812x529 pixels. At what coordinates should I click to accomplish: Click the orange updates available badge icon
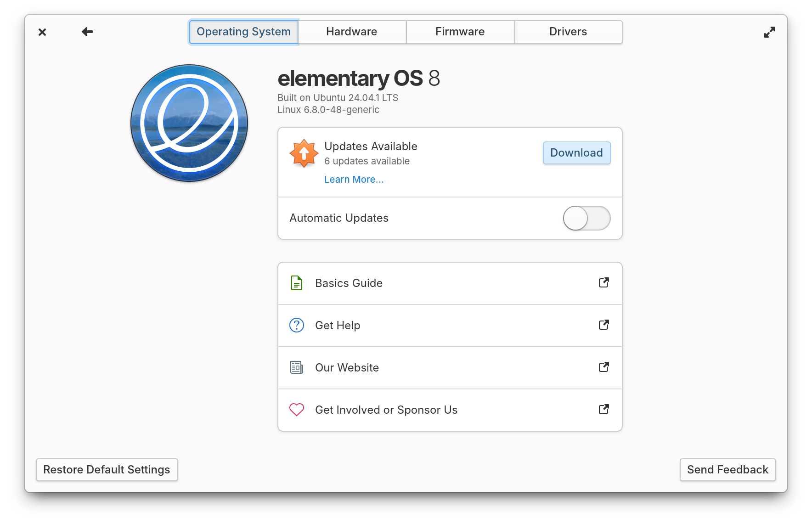(x=303, y=153)
